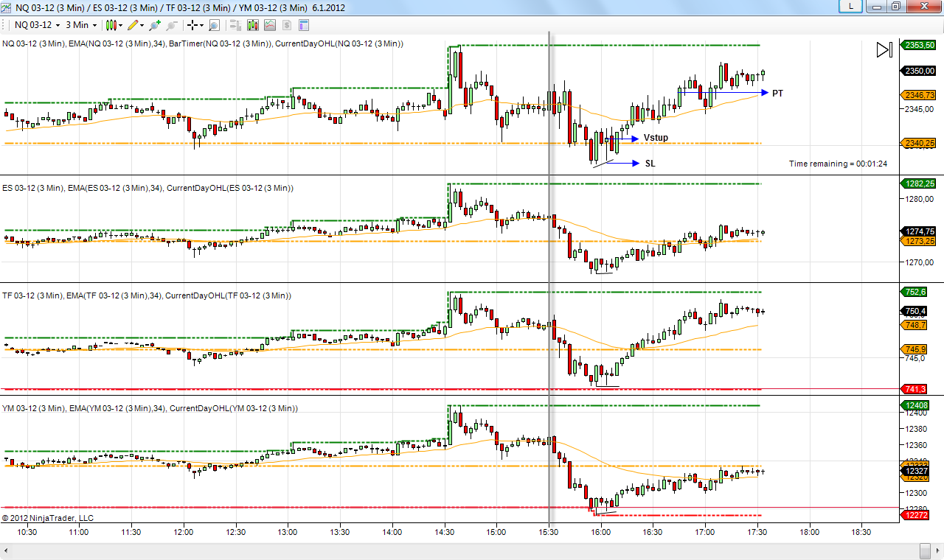
Task: Click the 12360 price axis label
Action: pos(917,445)
